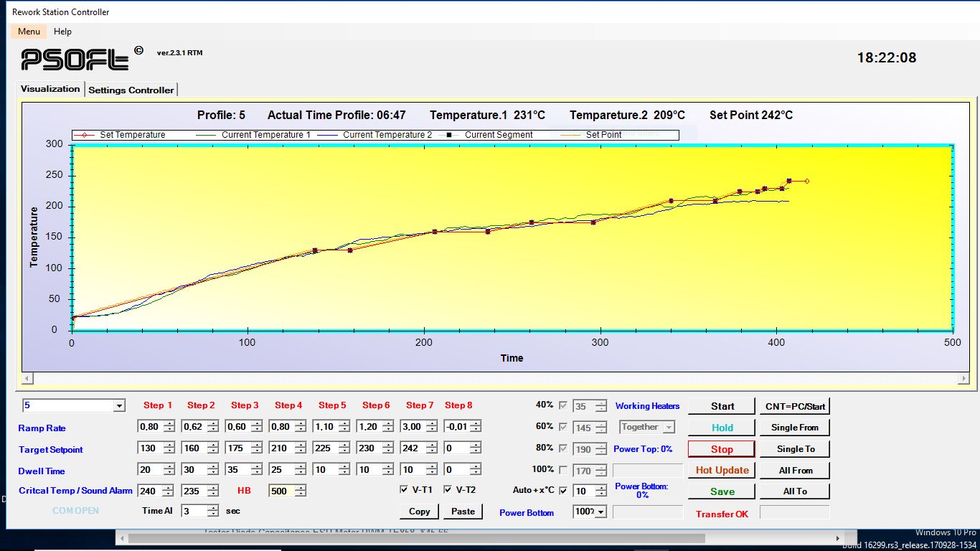The image size is (980, 551).
Task: Click the CNT=PC/Start button
Action: 795,406
